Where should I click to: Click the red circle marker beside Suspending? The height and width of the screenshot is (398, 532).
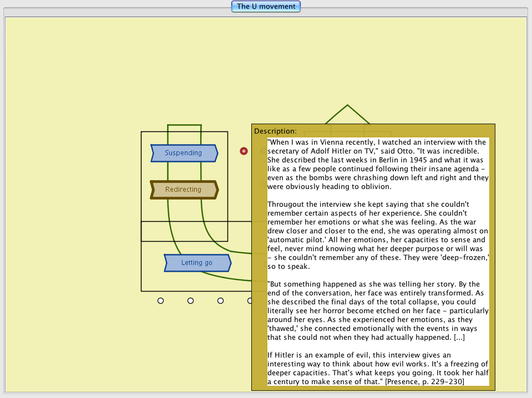[244, 151]
